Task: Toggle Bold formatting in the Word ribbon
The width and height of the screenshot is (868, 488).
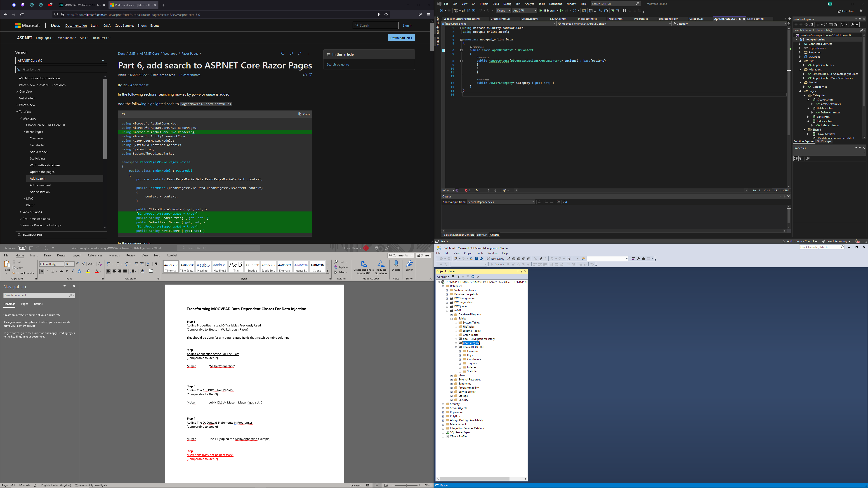Action: pos(42,271)
